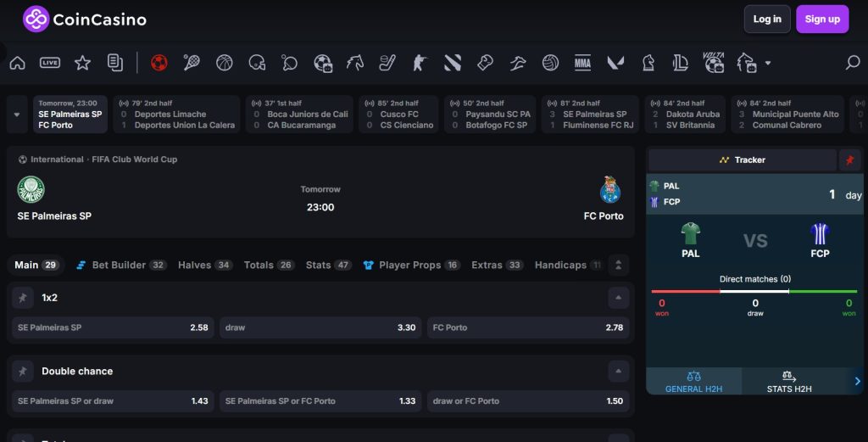Open more sports dropdown arrow
868x442 pixels.
click(x=768, y=63)
